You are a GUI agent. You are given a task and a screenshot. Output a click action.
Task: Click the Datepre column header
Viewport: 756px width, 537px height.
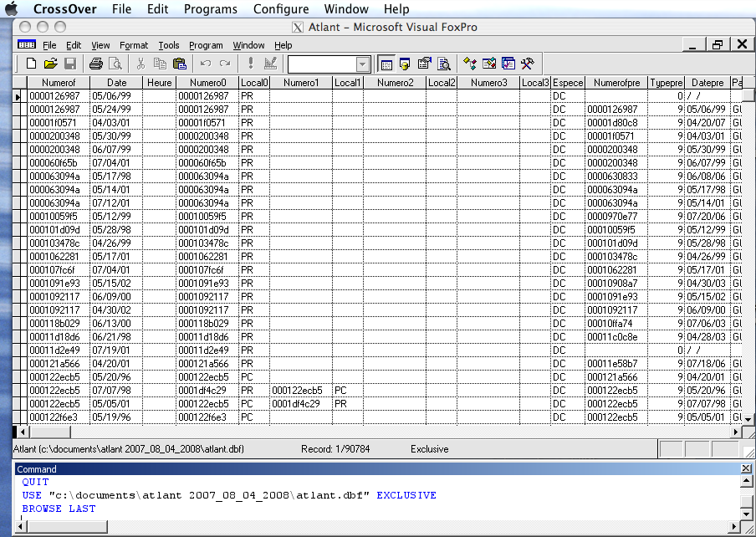click(x=707, y=83)
